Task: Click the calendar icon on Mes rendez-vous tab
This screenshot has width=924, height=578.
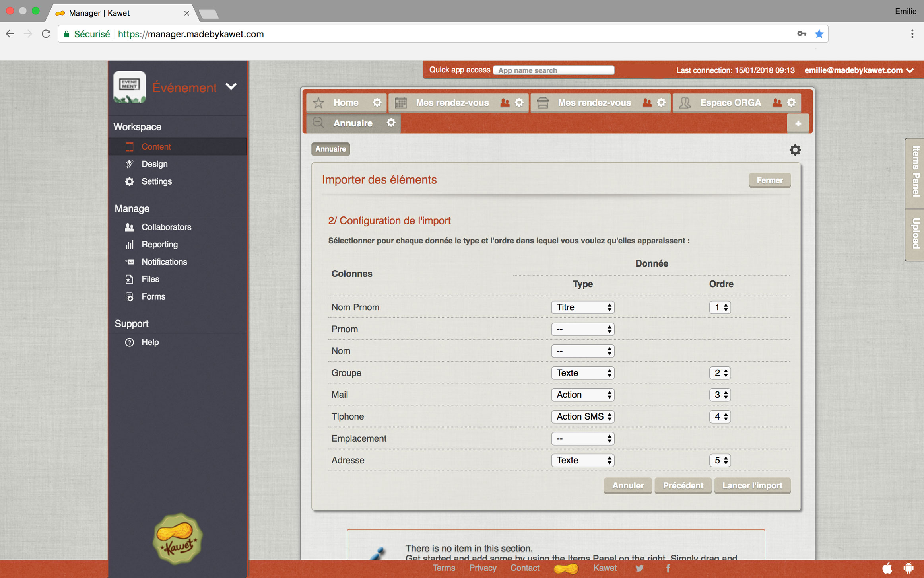Action: tap(400, 102)
